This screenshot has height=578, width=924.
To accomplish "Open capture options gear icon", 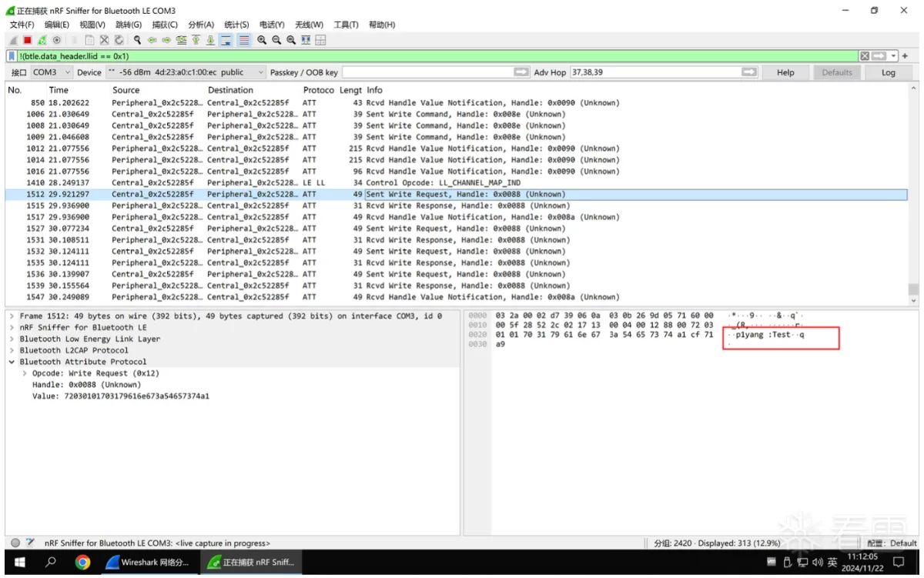I will (x=56, y=40).
